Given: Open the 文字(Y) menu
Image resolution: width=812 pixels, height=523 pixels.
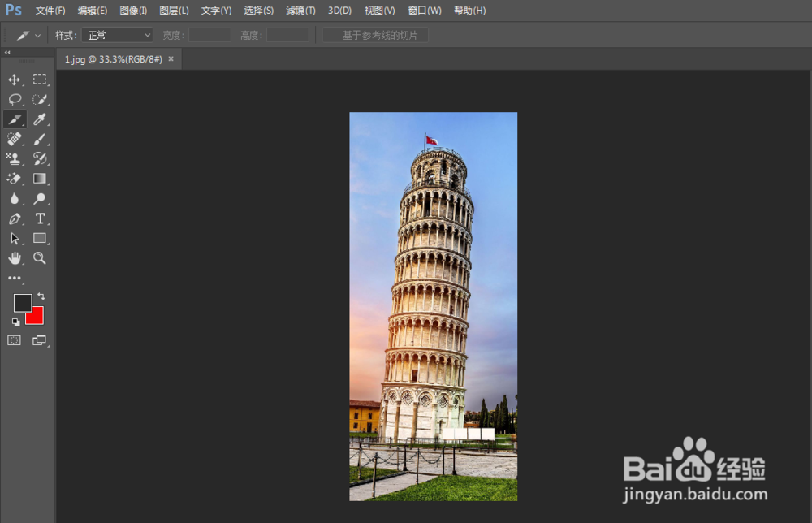Looking at the screenshot, I should (217, 11).
